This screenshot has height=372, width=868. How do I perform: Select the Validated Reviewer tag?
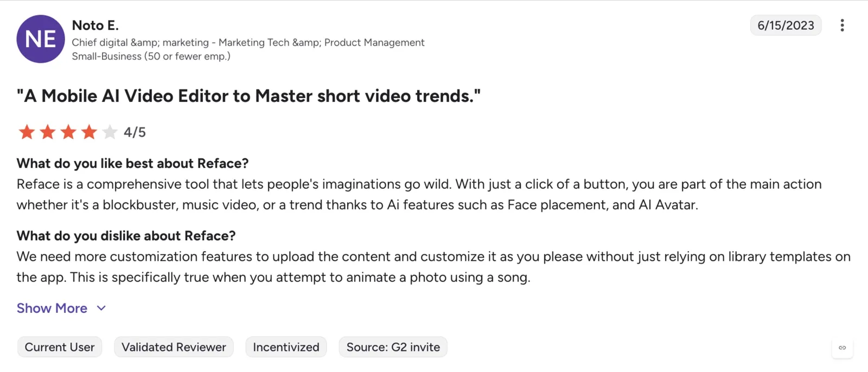click(x=174, y=347)
